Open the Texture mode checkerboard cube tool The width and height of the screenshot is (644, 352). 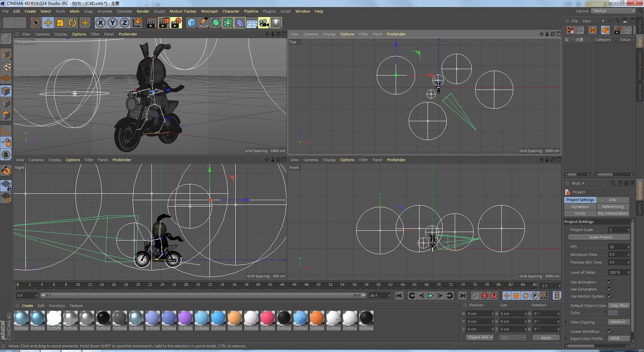(x=6, y=67)
